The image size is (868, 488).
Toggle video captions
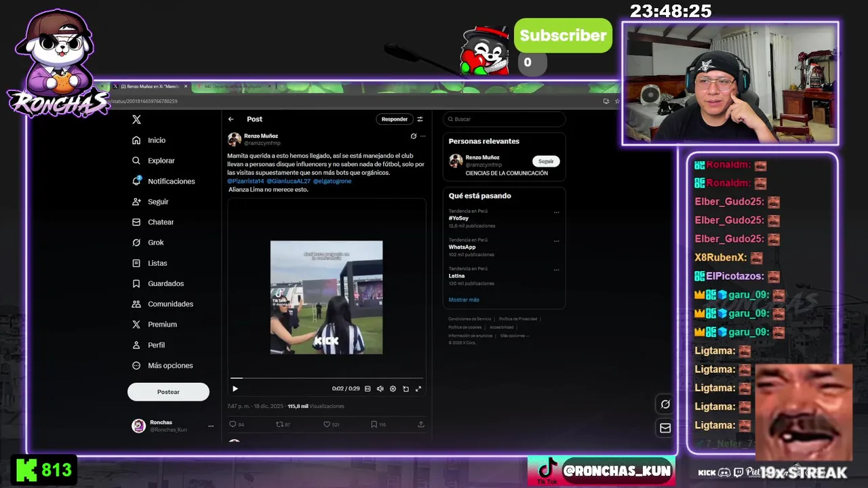368,388
